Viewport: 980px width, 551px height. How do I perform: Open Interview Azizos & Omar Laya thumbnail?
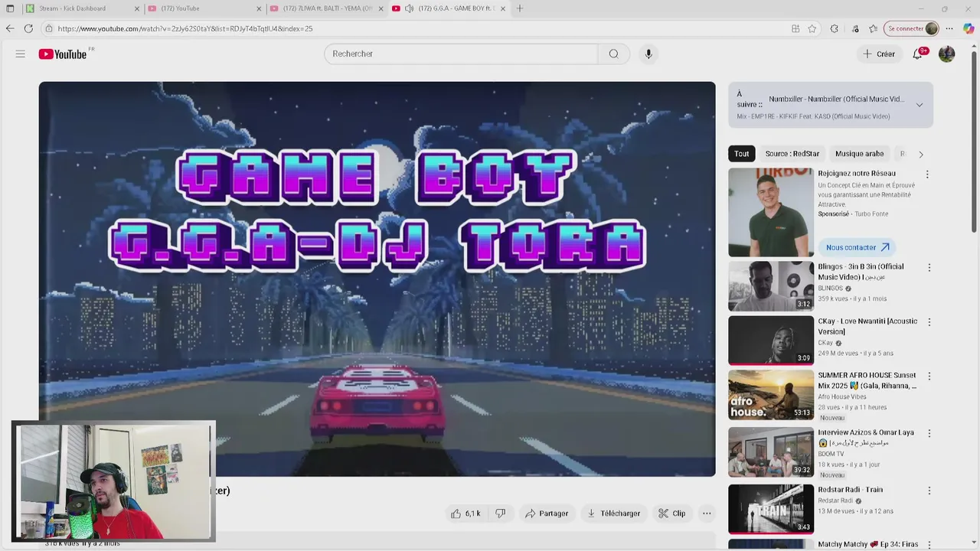[771, 452]
